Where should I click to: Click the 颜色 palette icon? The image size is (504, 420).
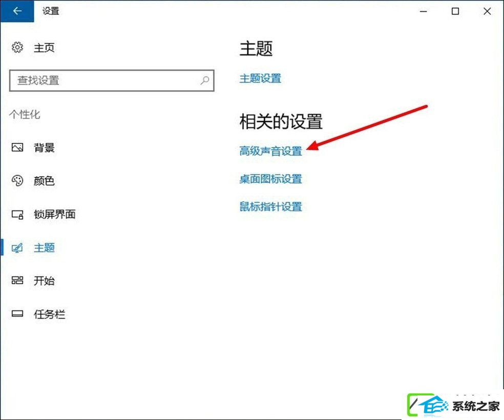click(17, 181)
